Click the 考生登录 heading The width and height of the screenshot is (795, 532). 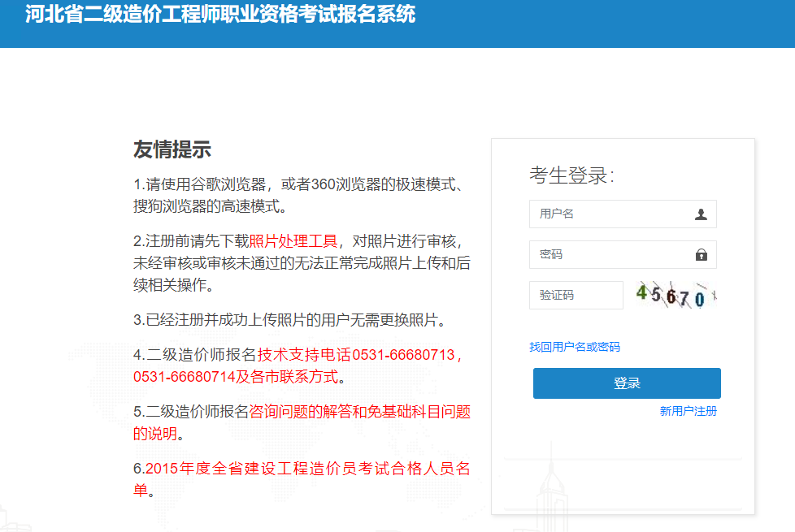point(571,175)
